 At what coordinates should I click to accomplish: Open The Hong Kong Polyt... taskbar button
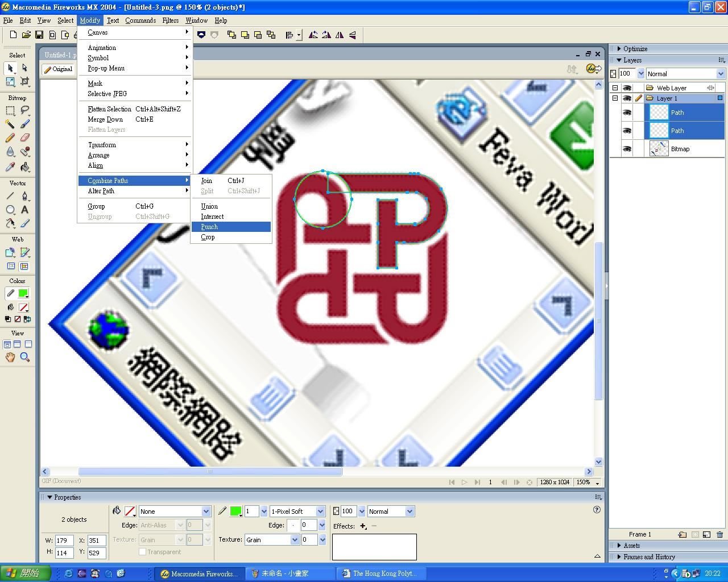pyautogui.click(x=380, y=574)
